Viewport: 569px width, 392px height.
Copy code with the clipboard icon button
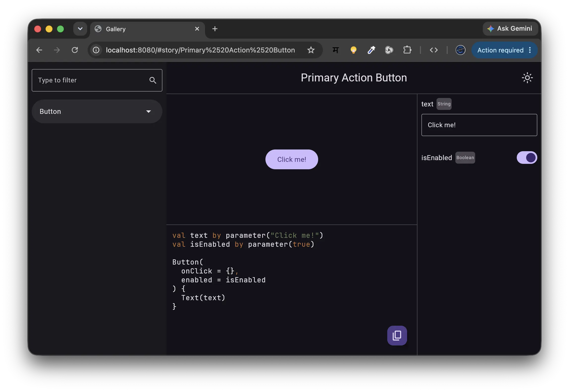[x=397, y=335]
